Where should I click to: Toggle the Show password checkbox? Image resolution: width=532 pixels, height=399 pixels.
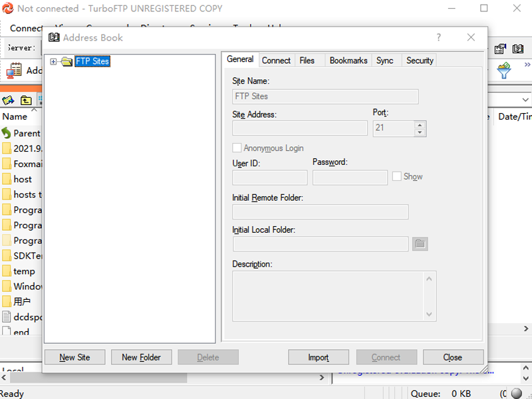click(x=396, y=176)
